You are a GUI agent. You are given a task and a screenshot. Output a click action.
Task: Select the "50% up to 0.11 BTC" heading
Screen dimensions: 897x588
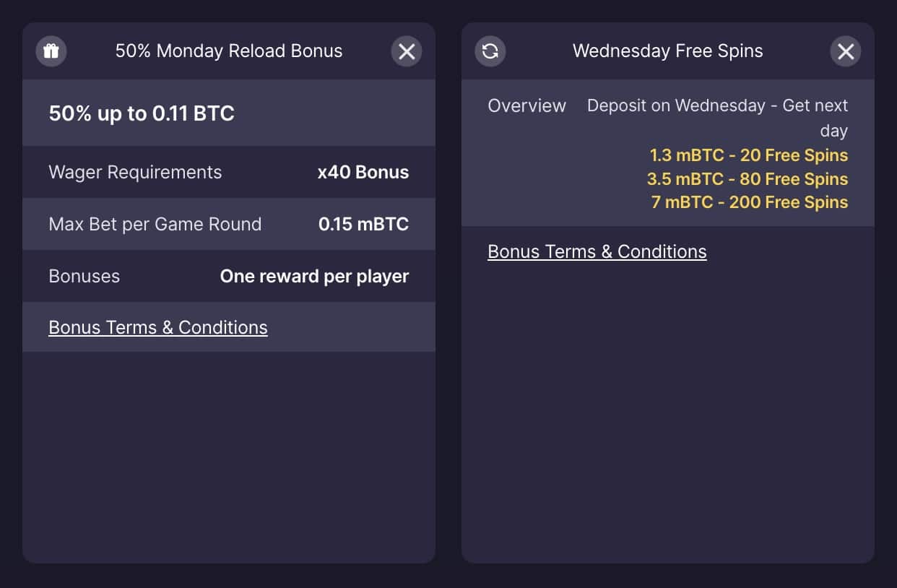(142, 113)
